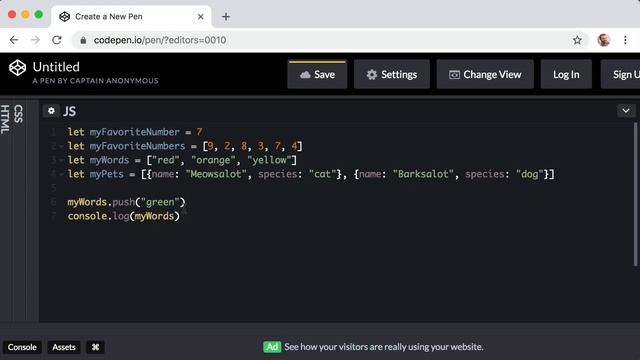Open the Console panel
The width and height of the screenshot is (640, 360).
coord(22,347)
